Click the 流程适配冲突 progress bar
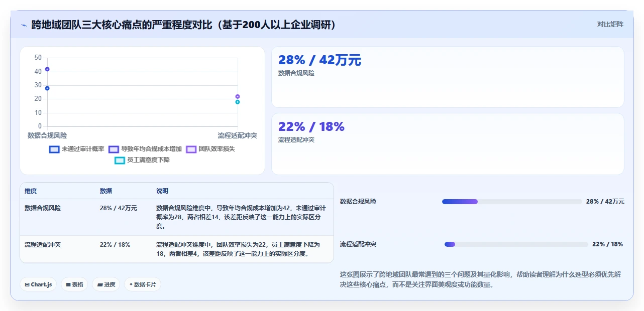 point(516,244)
